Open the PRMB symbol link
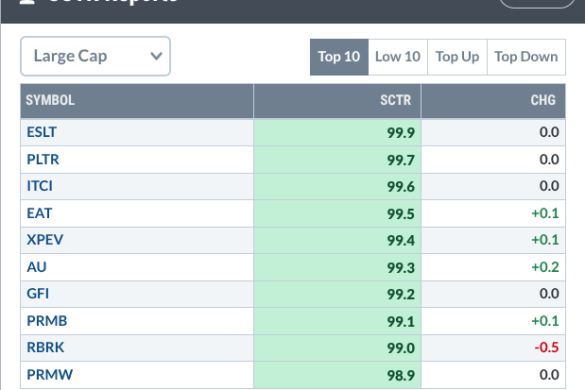This screenshot has width=585, height=390. point(47,321)
